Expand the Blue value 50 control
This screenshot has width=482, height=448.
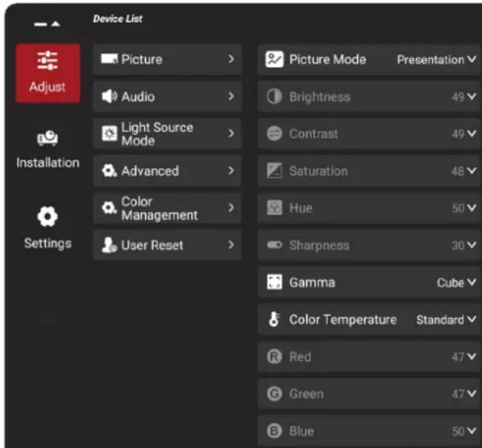point(463,431)
